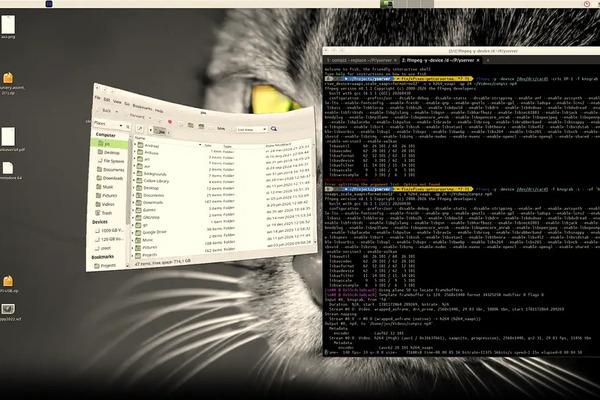Open the Help menu in file manager
This screenshot has height=400, width=600.
point(159,111)
